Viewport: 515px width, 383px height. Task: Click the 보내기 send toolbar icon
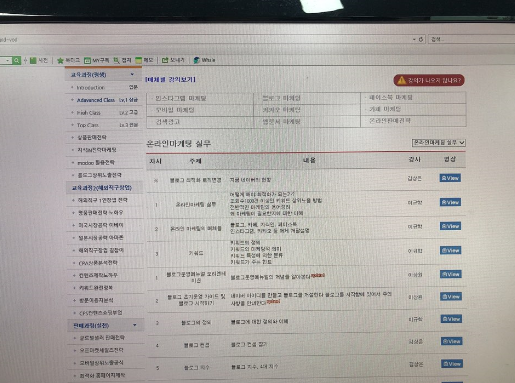(x=173, y=60)
